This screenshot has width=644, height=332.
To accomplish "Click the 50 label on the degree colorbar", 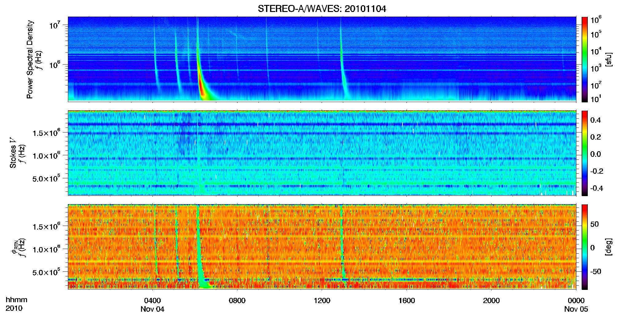I will (x=595, y=224).
